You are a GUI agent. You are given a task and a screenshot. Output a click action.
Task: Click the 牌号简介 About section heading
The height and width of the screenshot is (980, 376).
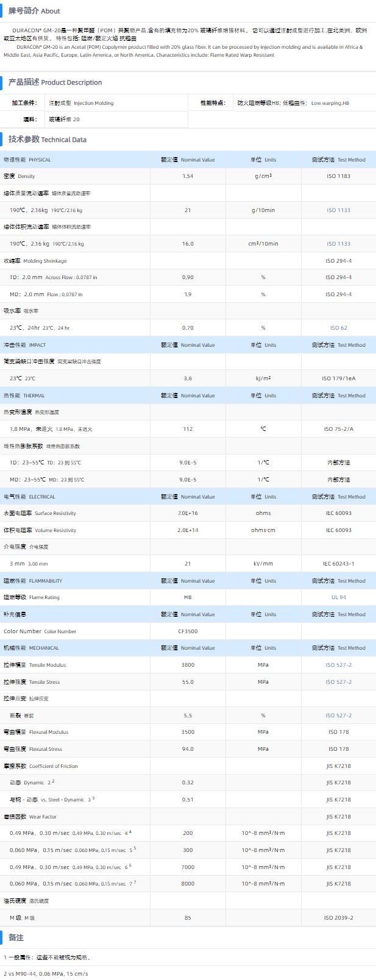(x=34, y=11)
